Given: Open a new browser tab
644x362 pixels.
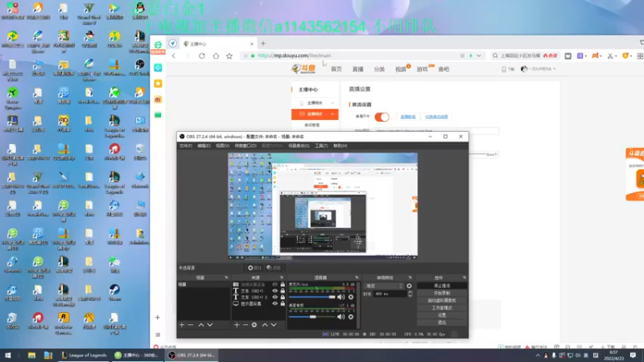Looking at the screenshot, I should point(263,43).
